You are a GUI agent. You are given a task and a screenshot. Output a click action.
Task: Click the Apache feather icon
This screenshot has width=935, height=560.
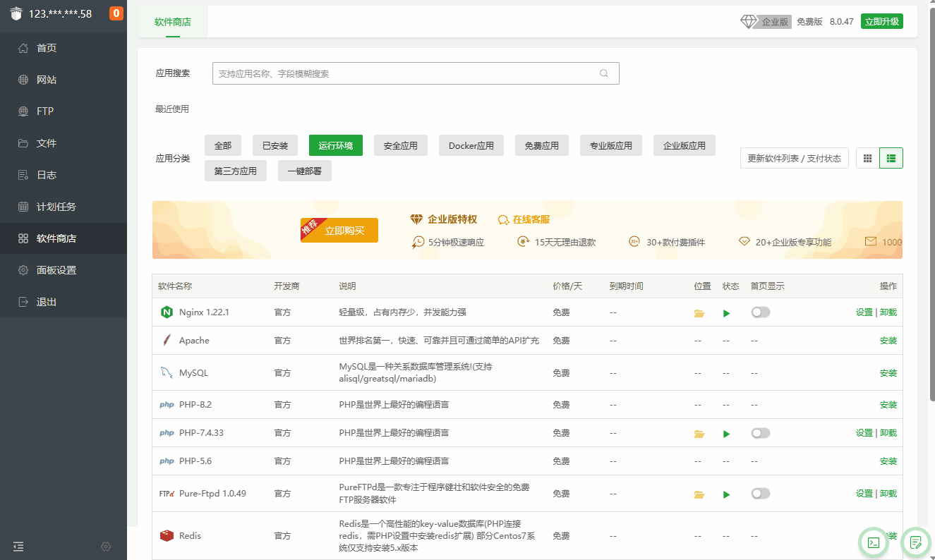[x=167, y=340]
